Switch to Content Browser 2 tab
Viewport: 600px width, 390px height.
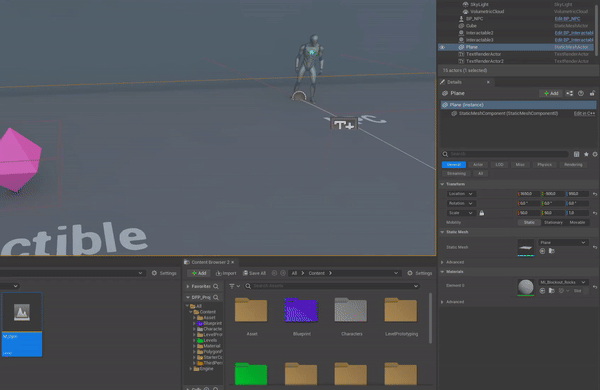[x=210, y=262]
